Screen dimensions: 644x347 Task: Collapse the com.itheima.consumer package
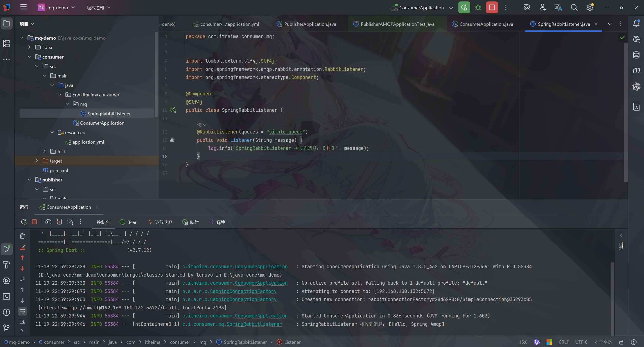[x=60, y=94]
